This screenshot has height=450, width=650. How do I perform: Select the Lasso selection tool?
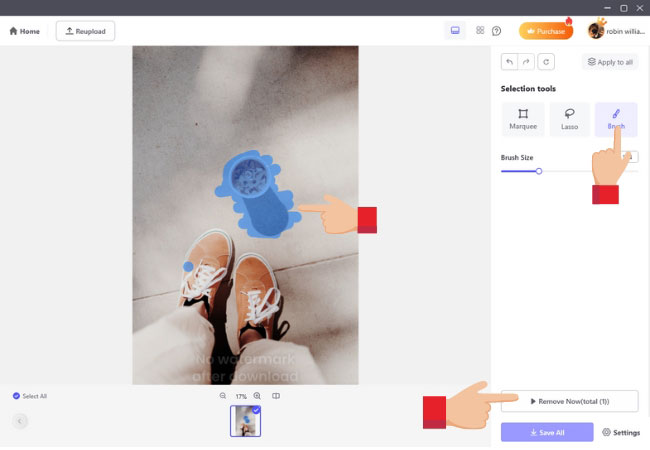click(x=569, y=119)
